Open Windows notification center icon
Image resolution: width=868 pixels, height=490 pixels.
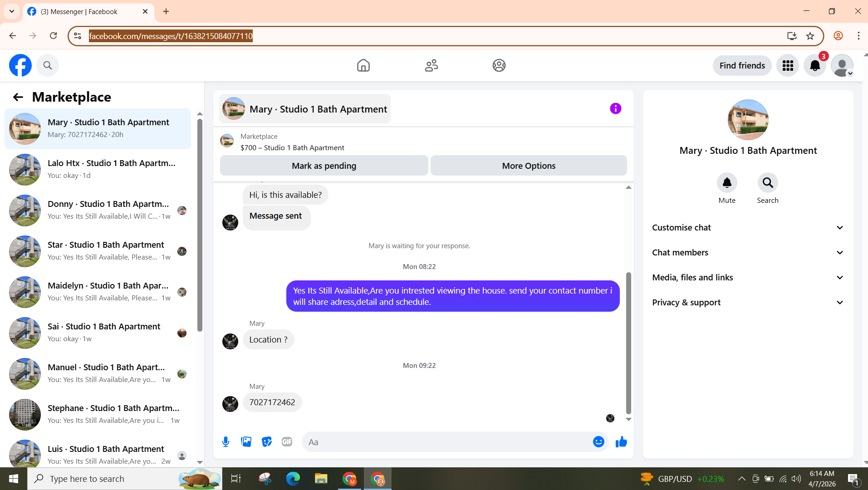tap(853, 479)
